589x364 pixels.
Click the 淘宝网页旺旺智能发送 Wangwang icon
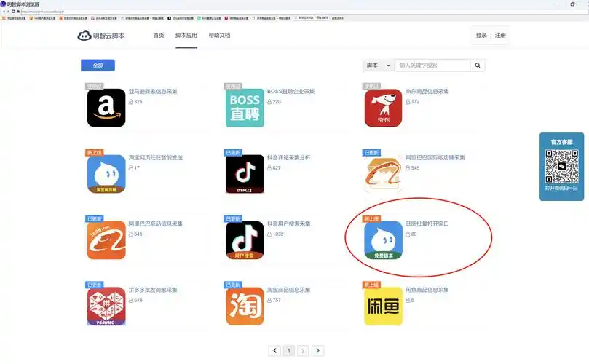point(106,174)
